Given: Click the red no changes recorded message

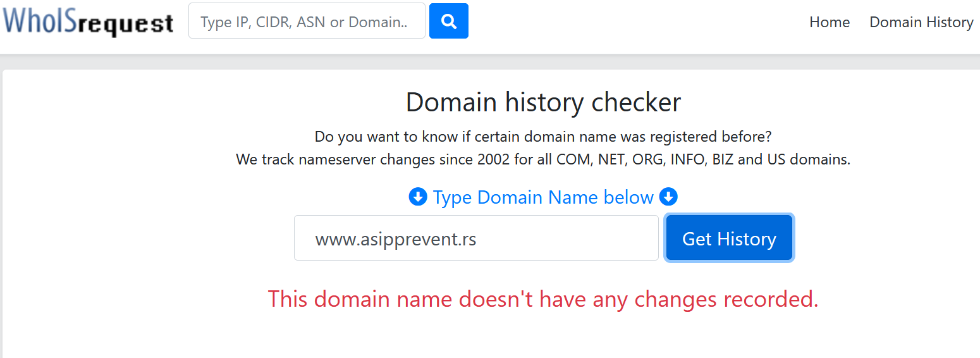Looking at the screenshot, I should [543, 299].
